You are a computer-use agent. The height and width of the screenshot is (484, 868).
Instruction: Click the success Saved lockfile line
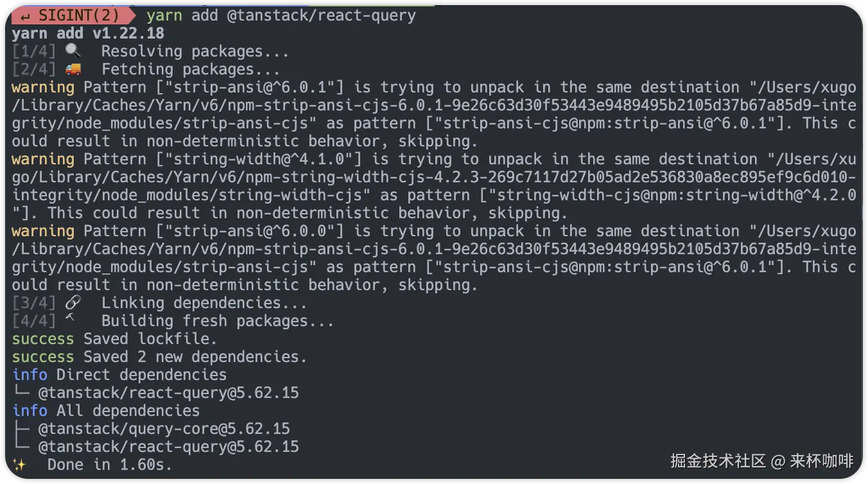(x=114, y=339)
